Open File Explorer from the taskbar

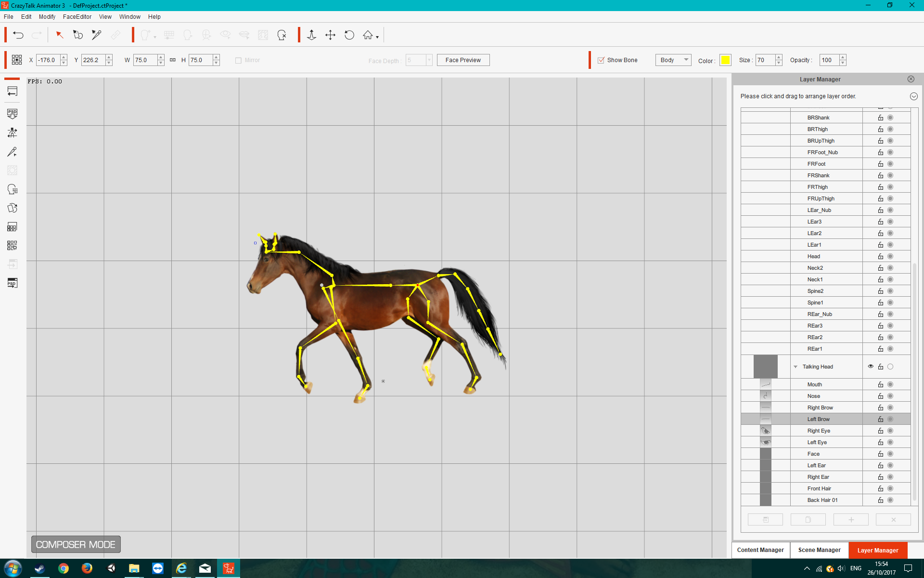point(134,568)
